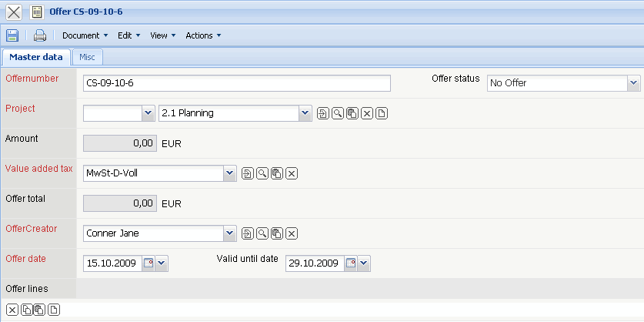The height and width of the screenshot is (322, 644).
Task: Click the search magnifier icon in Project row
Action: tap(338, 113)
